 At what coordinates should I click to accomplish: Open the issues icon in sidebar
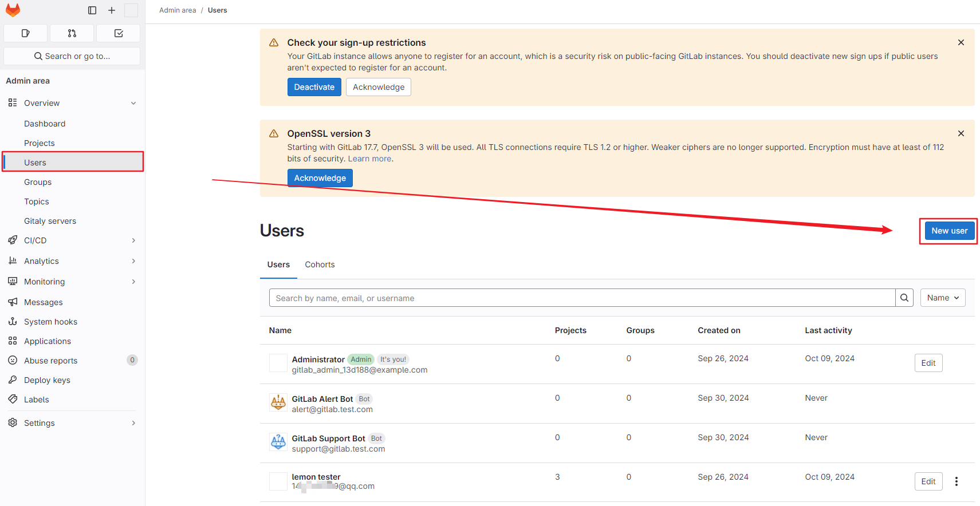(x=25, y=33)
